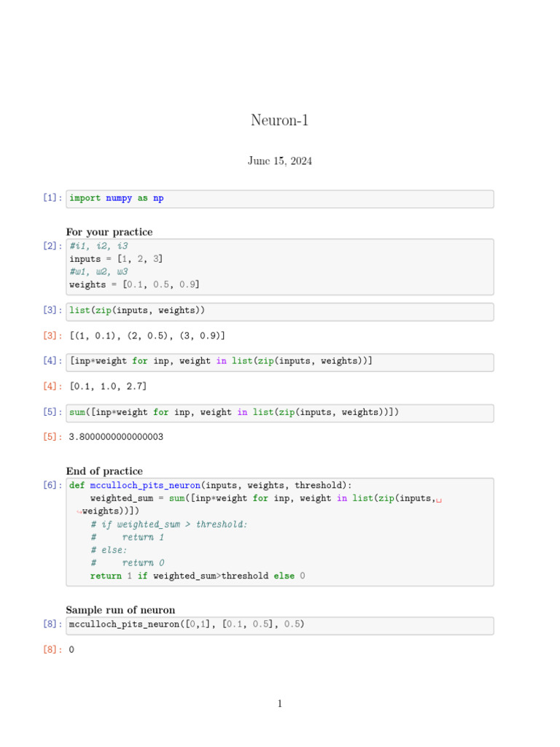Click the line inputs = [1, 2, 3]
This screenshot has height=747, width=560.
116,259
